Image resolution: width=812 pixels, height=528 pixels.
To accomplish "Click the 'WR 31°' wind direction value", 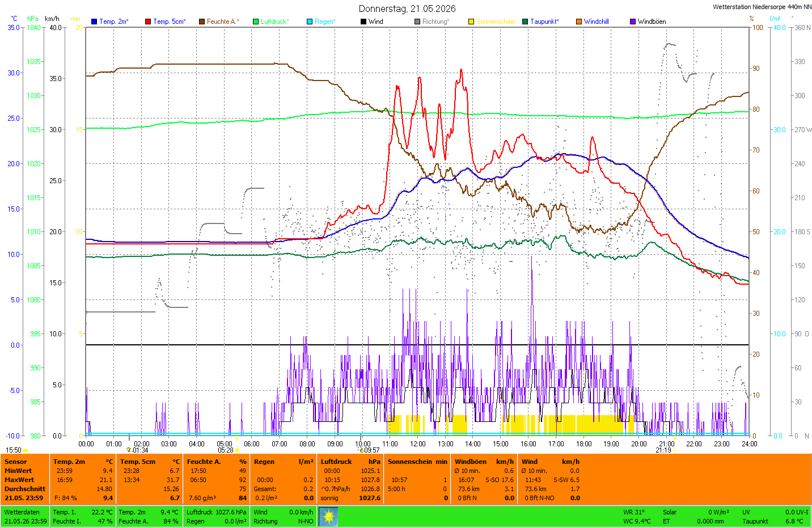I will click(634, 512).
